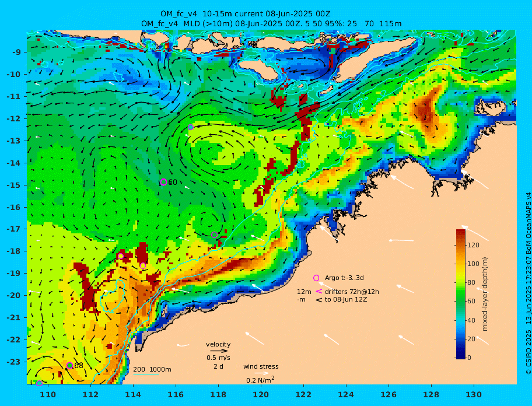Click the colorbar tick value 20
532x406 pixels.
point(471,339)
